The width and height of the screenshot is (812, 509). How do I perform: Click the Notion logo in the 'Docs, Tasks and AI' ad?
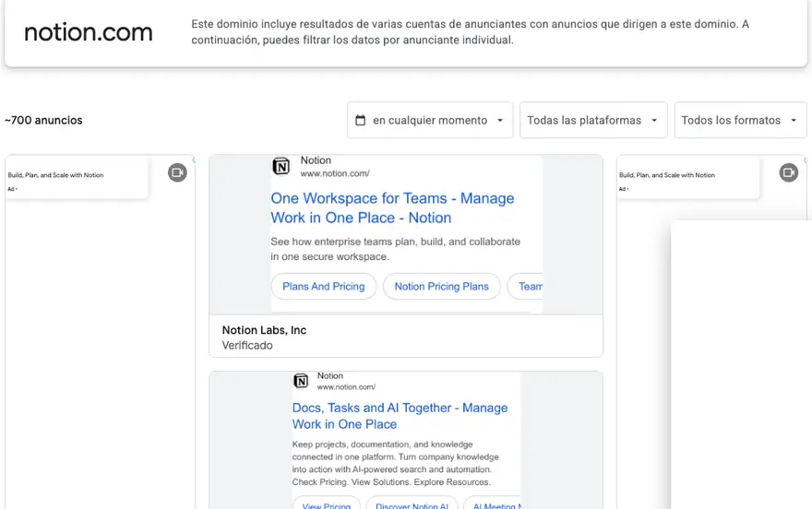[x=301, y=381]
